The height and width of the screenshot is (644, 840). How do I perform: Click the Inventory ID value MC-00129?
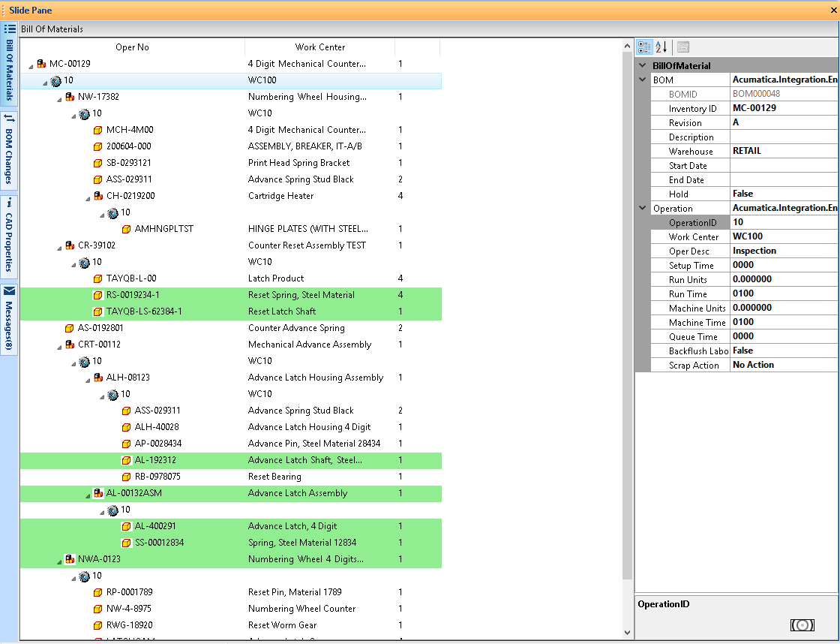[x=784, y=108]
